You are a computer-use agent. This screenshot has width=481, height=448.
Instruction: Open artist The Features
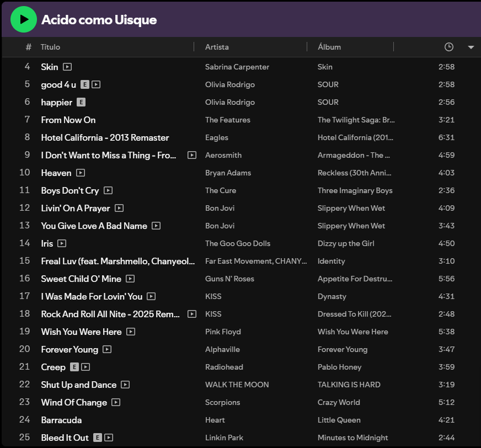tap(228, 120)
